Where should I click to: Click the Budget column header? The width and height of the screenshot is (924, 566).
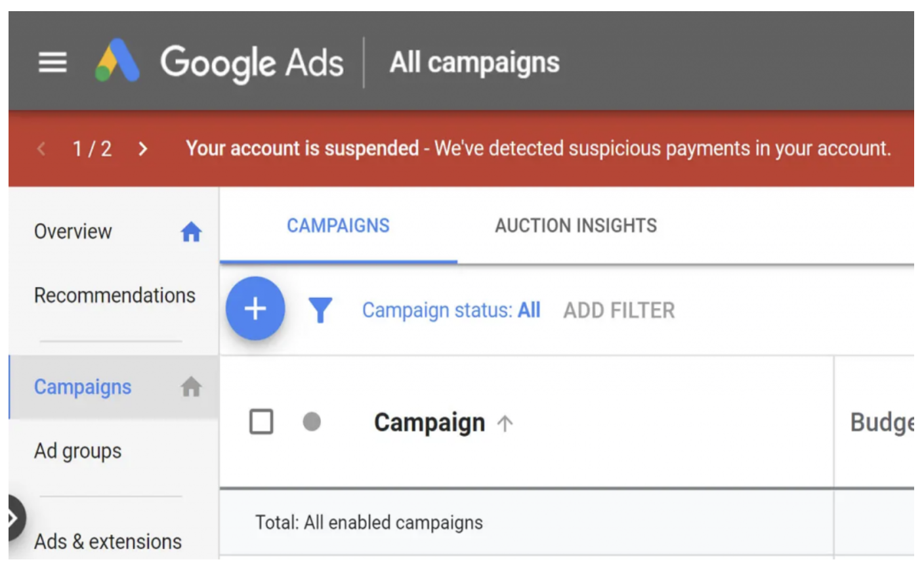click(881, 422)
